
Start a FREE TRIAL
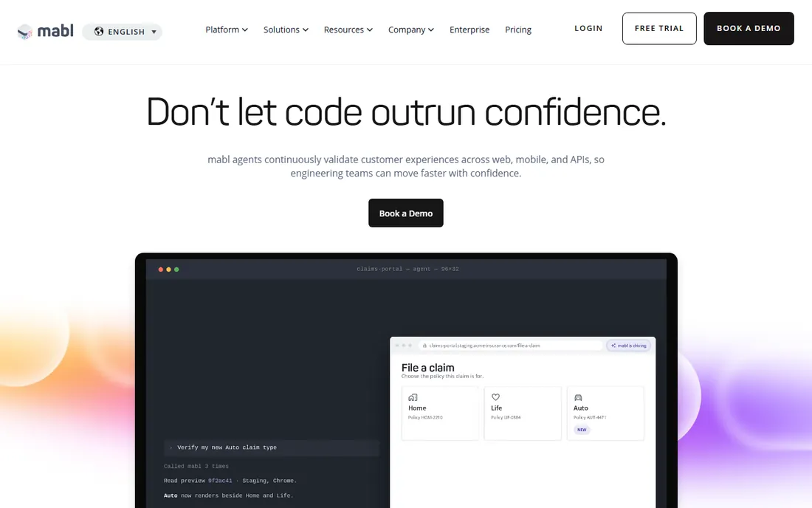click(659, 29)
